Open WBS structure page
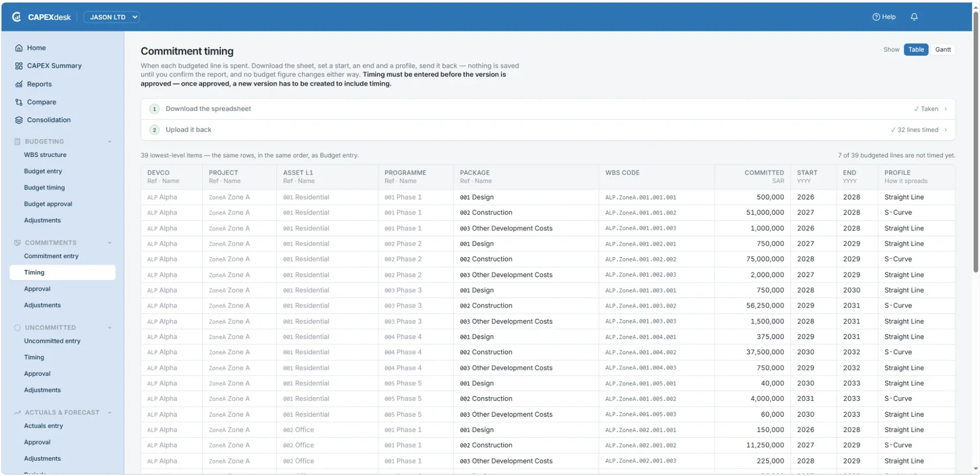Viewport: 980px width, 476px height. pyautogui.click(x=45, y=155)
